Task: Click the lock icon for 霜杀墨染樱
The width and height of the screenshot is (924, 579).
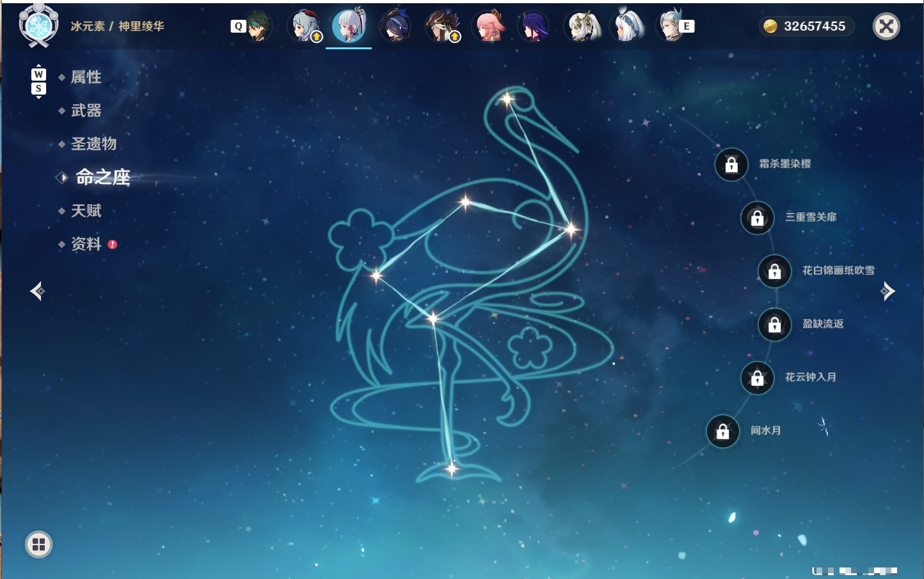Action: pyautogui.click(x=731, y=164)
